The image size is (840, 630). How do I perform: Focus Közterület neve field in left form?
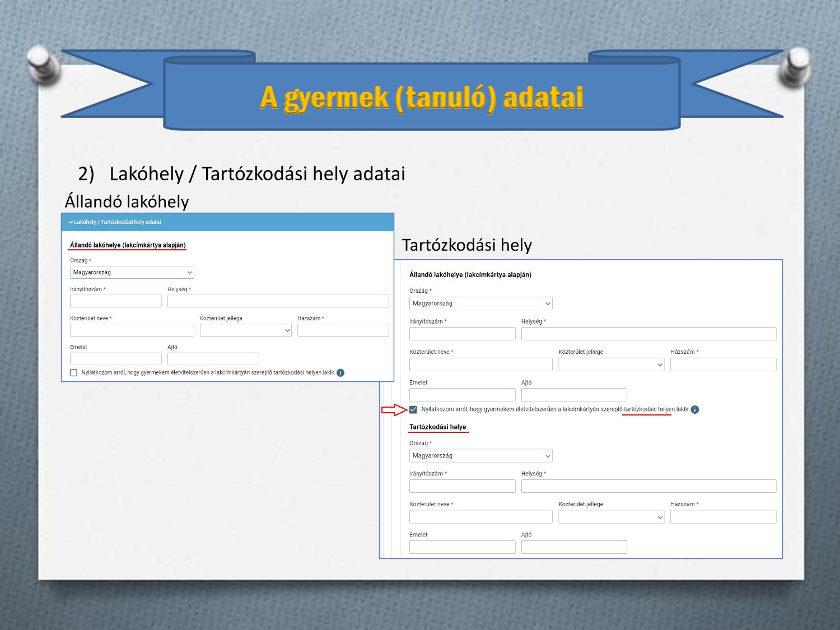(132, 330)
